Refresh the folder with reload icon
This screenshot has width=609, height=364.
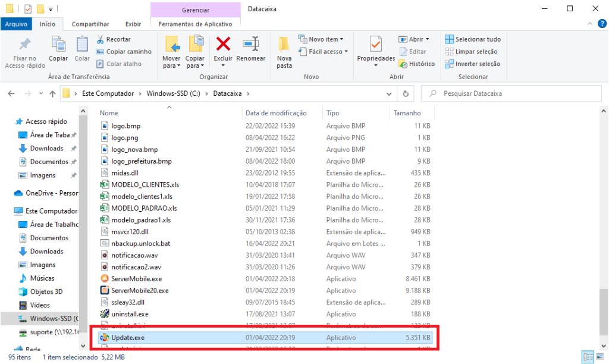tap(406, 93)
